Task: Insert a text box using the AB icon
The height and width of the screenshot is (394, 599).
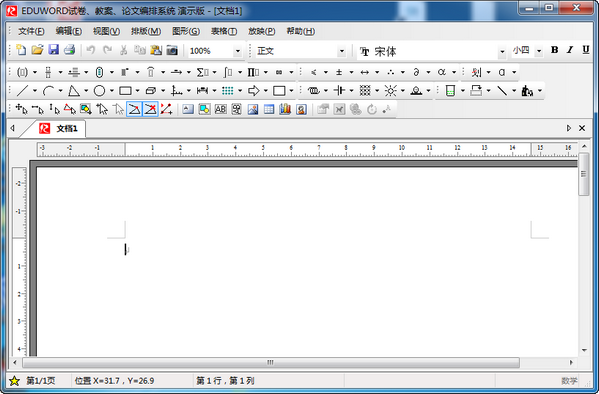Action: (220, 109)
